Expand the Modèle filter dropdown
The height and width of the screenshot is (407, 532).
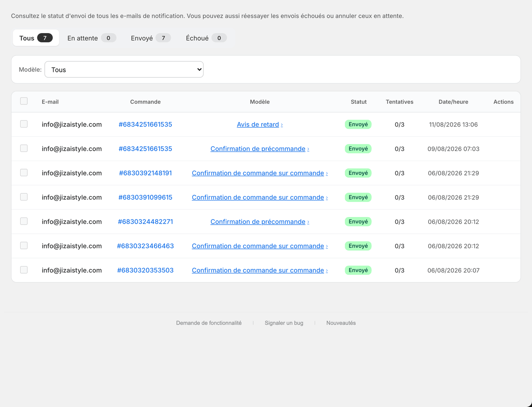(x=124, y=70)
